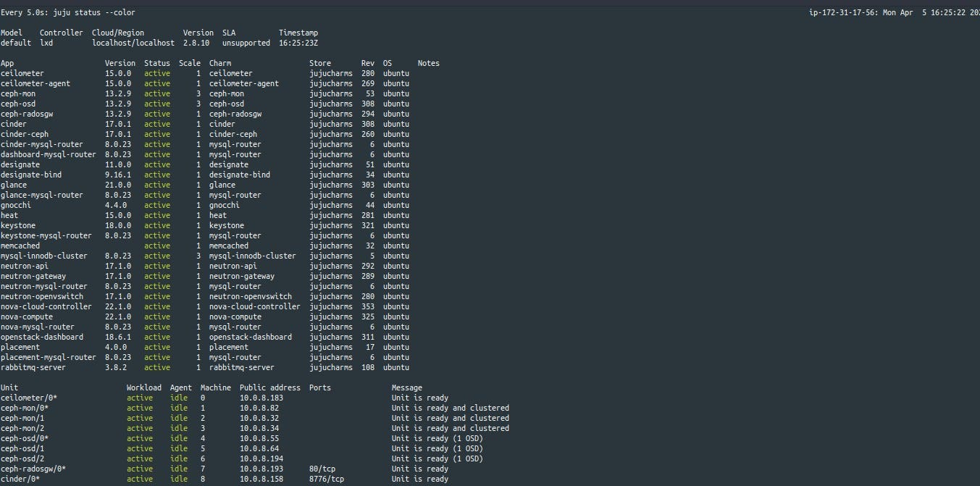Image resolution: width=980 pixels, height=486 pixels.
Task: Select the 'heat' app name
Action: [9, 215]
